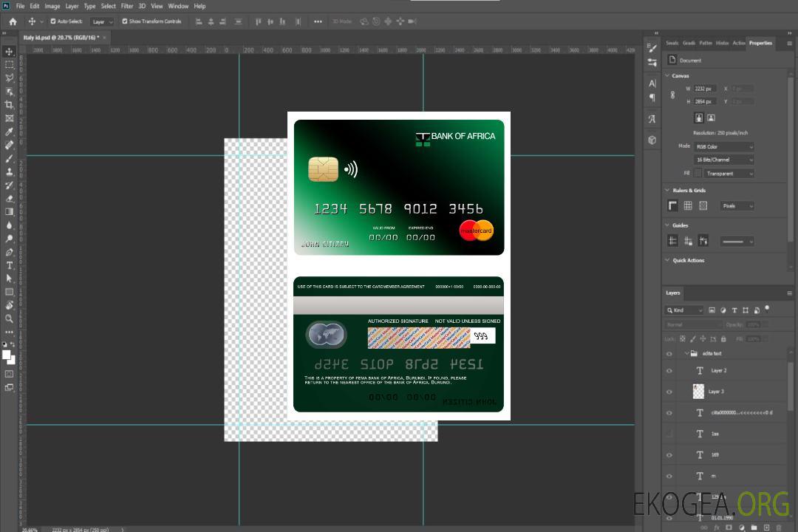Select the Rectangular Marquee tool

(9, 65)
